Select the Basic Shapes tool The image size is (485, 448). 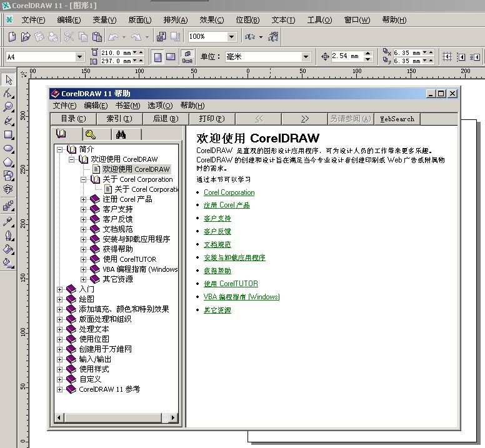coord(8,176)
